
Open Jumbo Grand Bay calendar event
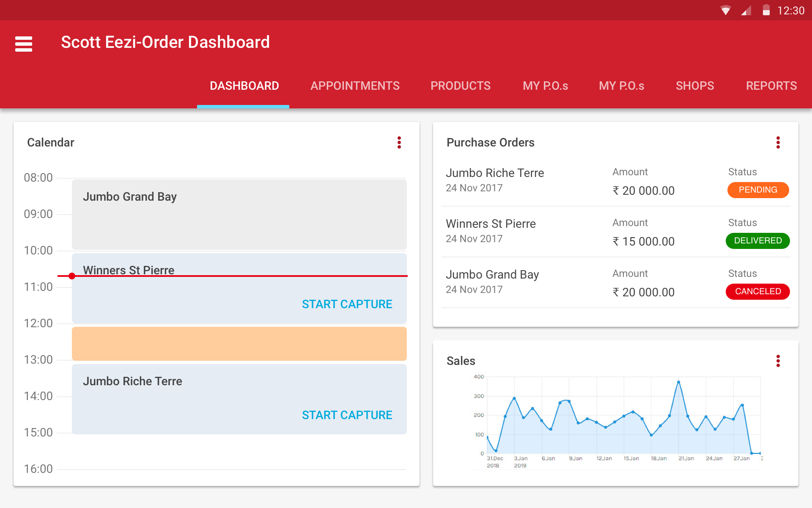pyautogui.click(x=239, y=215)
